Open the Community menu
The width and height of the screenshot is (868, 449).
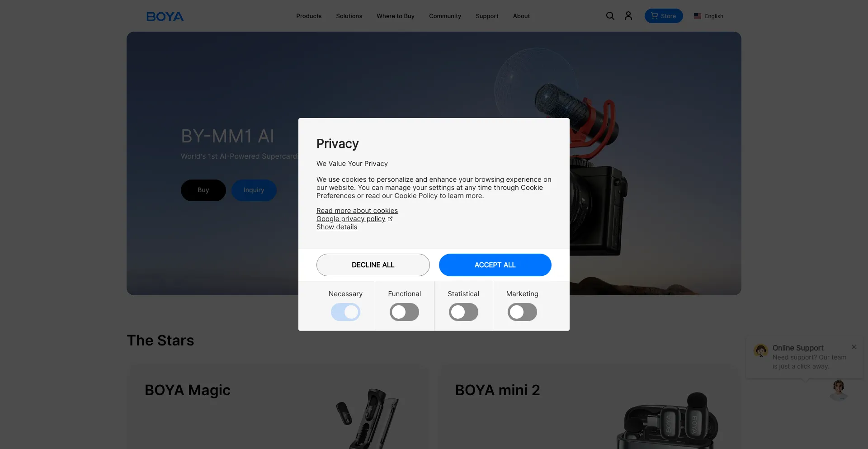445,16
